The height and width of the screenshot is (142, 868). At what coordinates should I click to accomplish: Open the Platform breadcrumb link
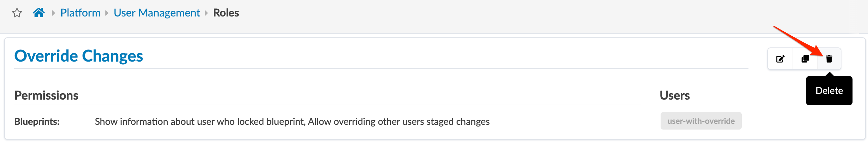coord(80,13)
